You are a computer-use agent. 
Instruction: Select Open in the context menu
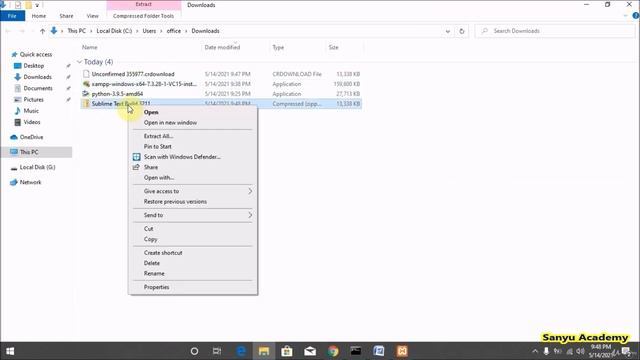tap(151, 112)
